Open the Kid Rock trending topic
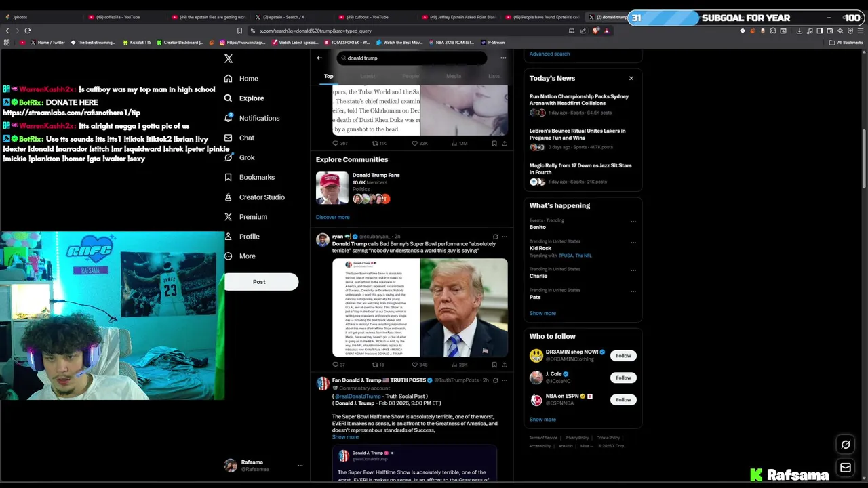The height and width of the screenshot is (488, 868). point(540,249)
